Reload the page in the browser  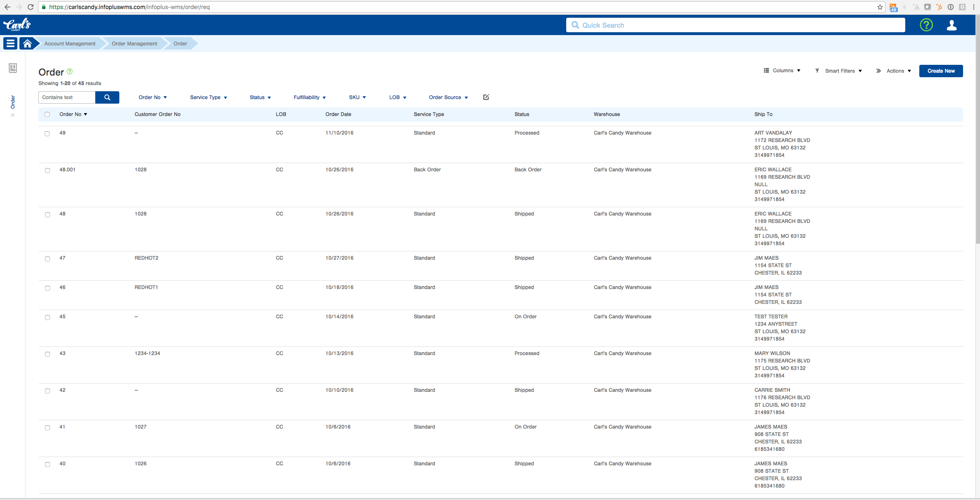pyautogui.click(x=31, y=7)
